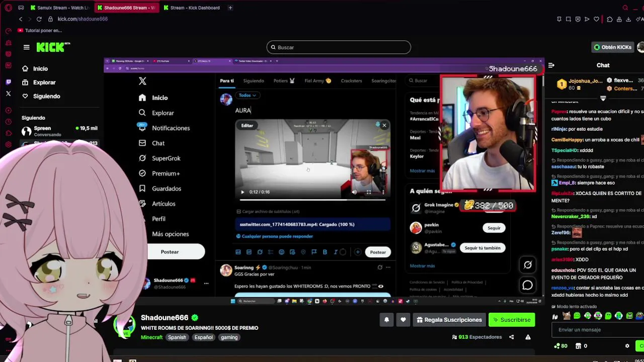Click the Kick logo

53,47
